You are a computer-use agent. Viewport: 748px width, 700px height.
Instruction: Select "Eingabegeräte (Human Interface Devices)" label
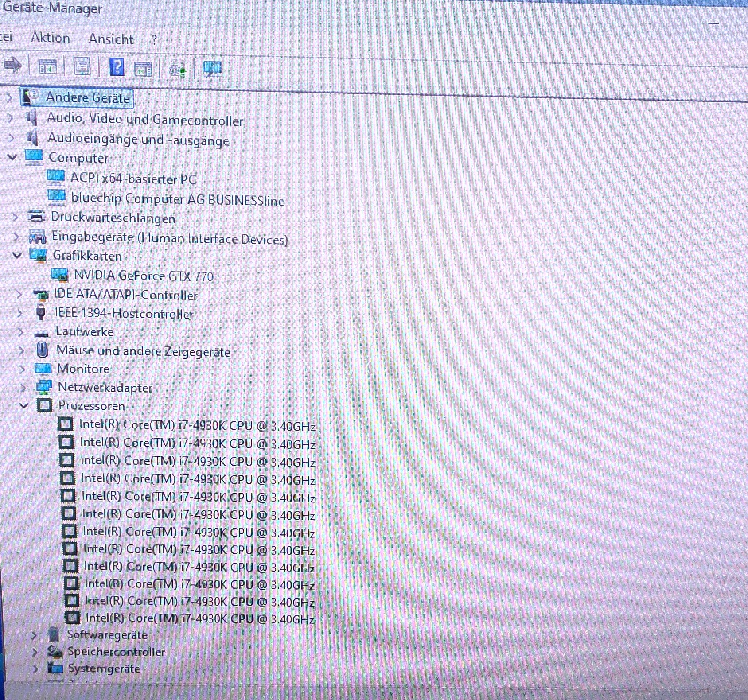[170, 238]
